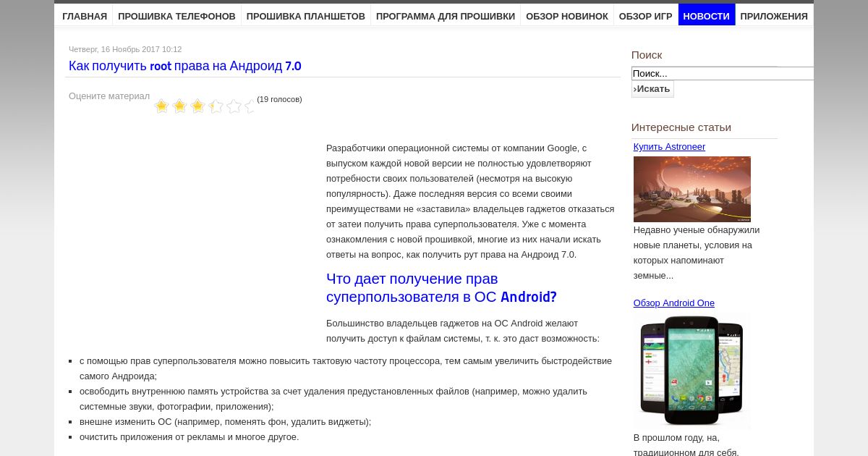
Task: Click the Поиск sidebar heading
Action: pos(647,55)
